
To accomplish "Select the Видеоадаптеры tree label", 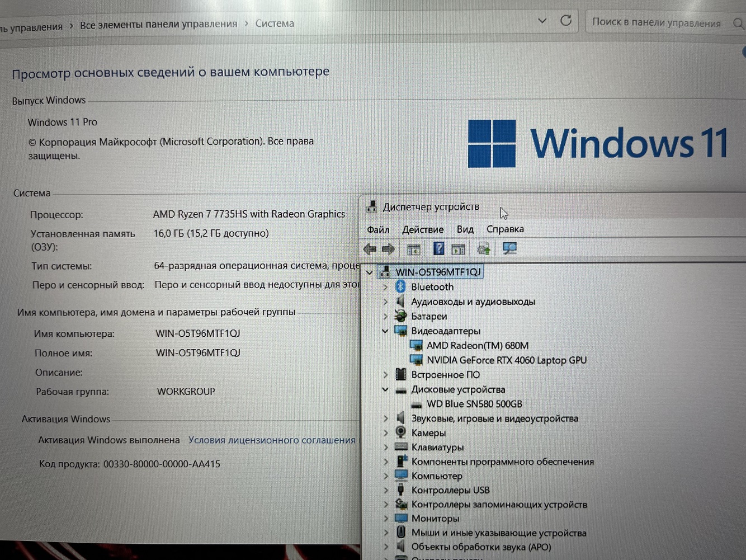I will click(x=446, y=331).
